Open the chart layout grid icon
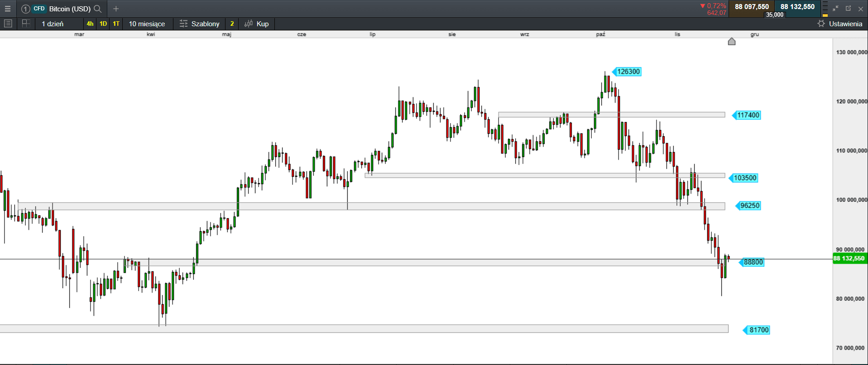This screenshot has width=868, height=365. pyautogui.click(x=26, y=24)
